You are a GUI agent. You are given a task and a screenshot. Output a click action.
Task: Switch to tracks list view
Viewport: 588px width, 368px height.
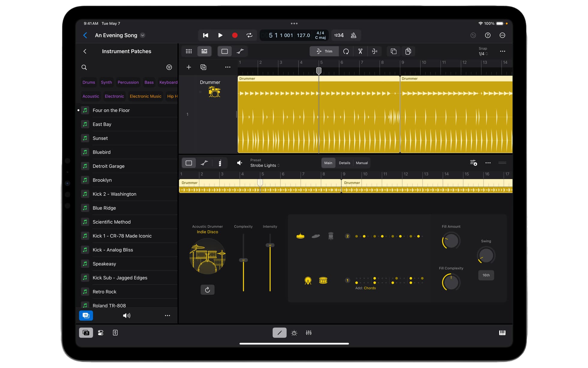[x=204, y=51]
